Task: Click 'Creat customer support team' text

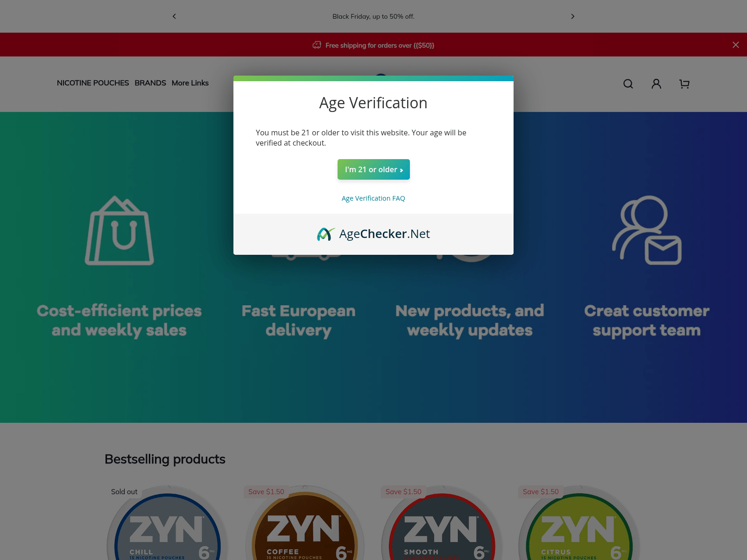Action: 647,321
